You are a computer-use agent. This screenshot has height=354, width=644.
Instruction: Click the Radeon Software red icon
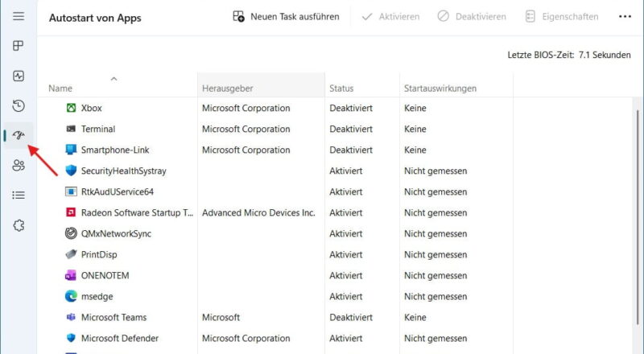click(x=71, y=212)
